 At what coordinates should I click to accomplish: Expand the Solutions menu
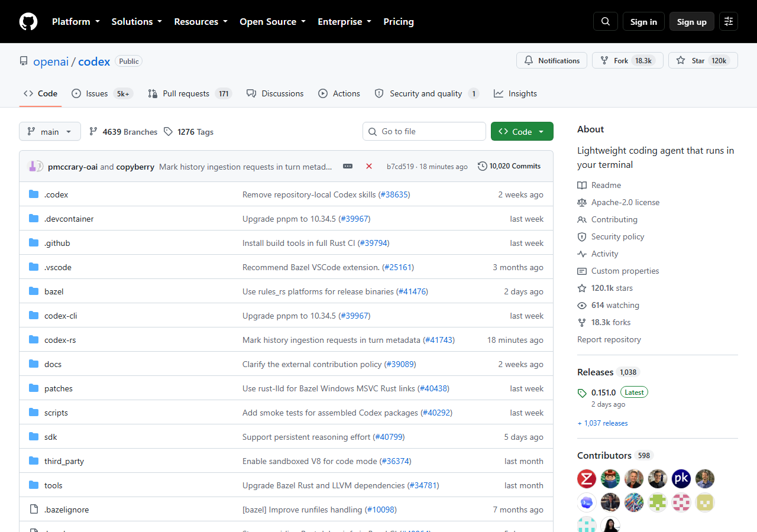coord(137,21)
